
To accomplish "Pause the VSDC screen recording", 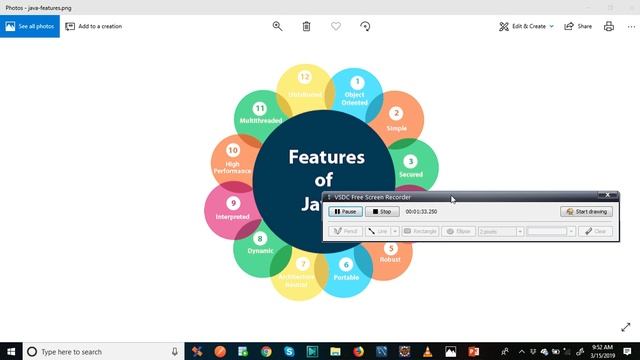I will [x=345, y=211].
